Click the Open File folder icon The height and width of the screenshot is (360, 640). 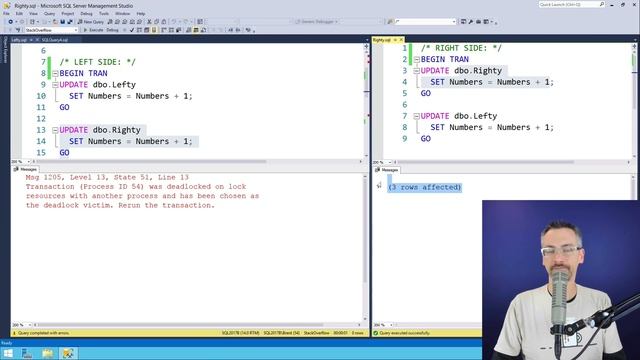pos(55,22)
